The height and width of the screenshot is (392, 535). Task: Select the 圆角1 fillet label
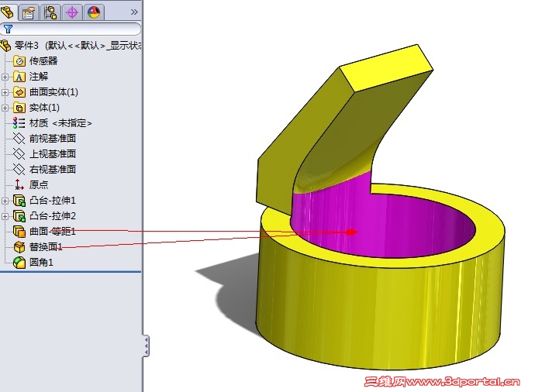point(41,263)
